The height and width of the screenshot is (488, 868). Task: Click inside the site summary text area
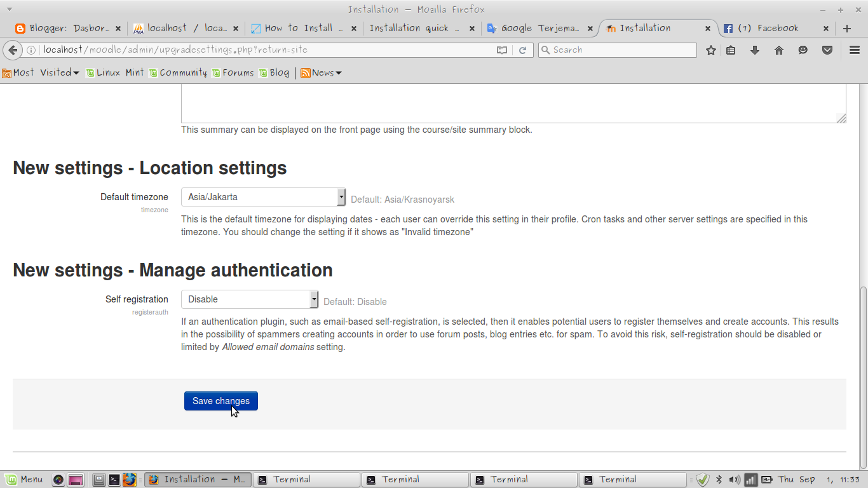click(x=513, y=104)
